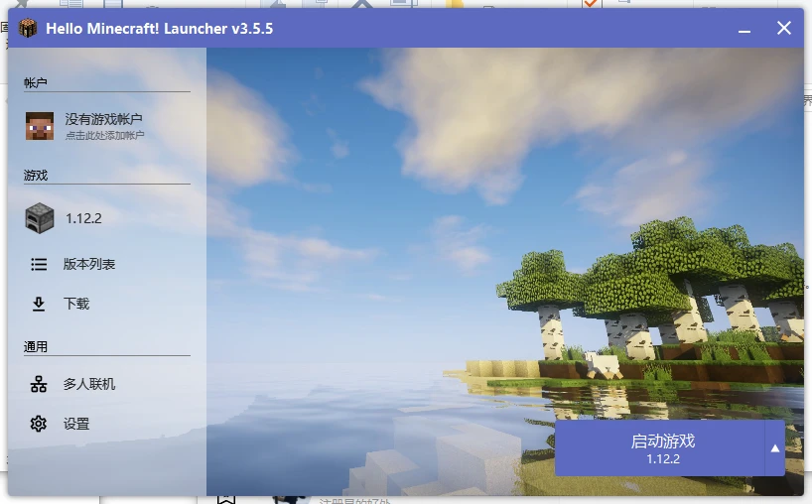Image resolution: width=812 pixels, height=504 pixels.
Task: Click the settings gear icon
Action: (x=39, y=424)
